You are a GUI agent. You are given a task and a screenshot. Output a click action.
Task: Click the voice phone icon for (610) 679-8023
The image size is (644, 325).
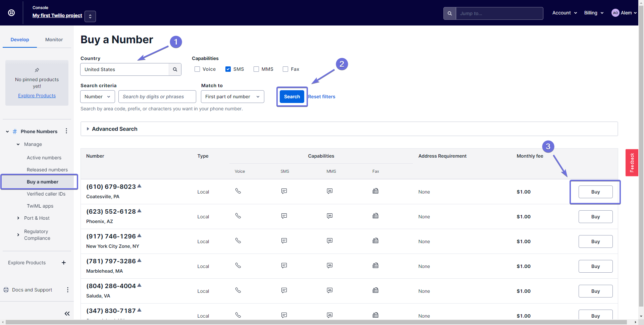[x=238, y=191]
